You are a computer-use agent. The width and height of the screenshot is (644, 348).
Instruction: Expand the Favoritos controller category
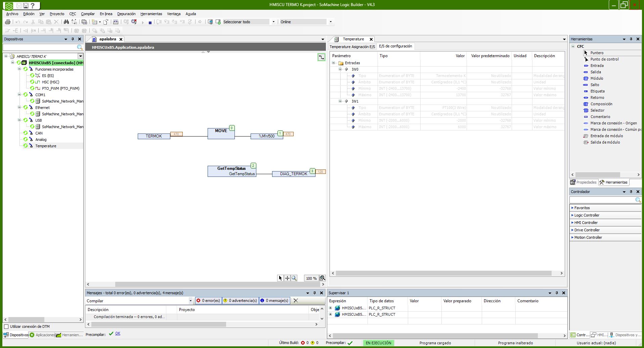[572, 208]
